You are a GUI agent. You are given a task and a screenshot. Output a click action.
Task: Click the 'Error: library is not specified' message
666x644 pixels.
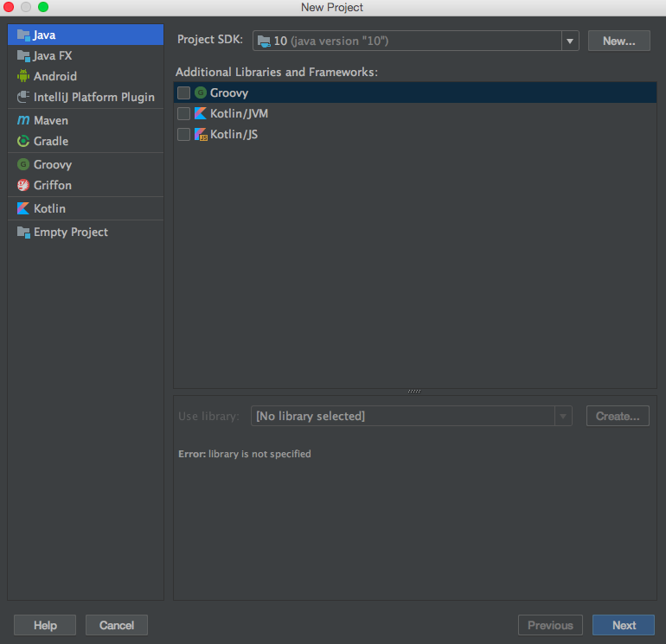(245, 454)
